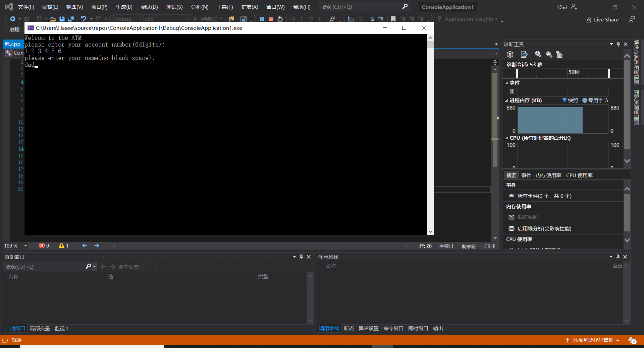
Task: Open the account sign-in icon beside 登录
Action: click(x=574, y=7)
